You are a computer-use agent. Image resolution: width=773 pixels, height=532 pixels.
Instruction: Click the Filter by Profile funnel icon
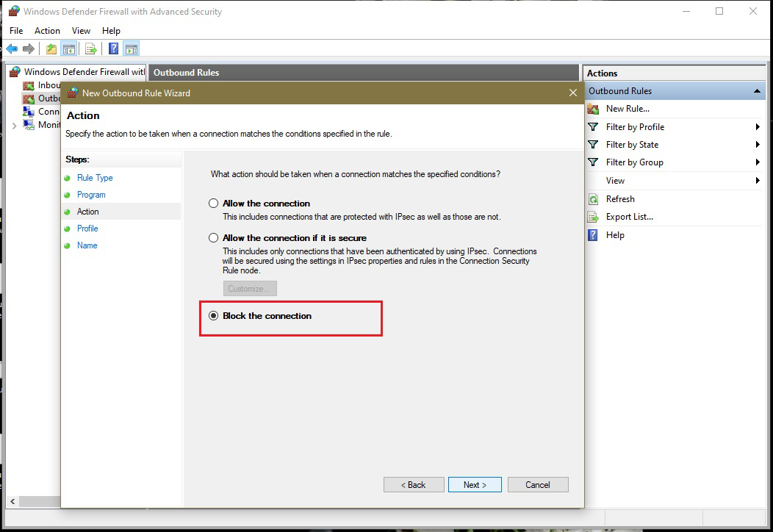click(x=593, y=126)
